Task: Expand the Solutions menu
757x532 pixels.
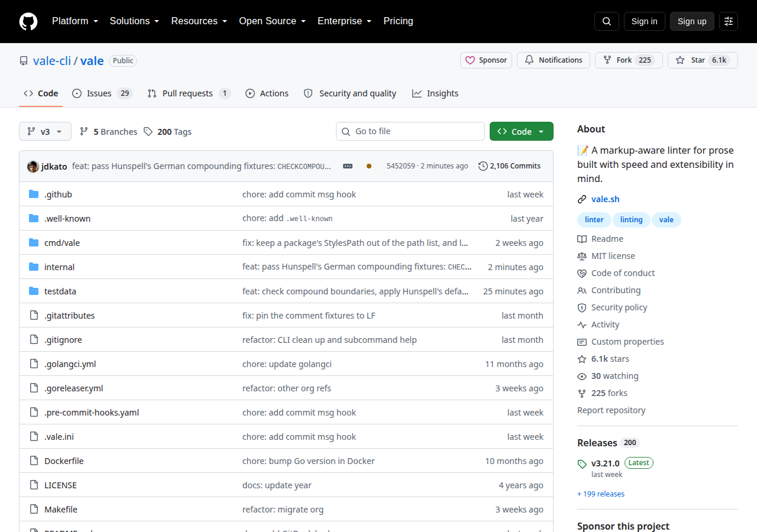Action: tap(134, 21)
